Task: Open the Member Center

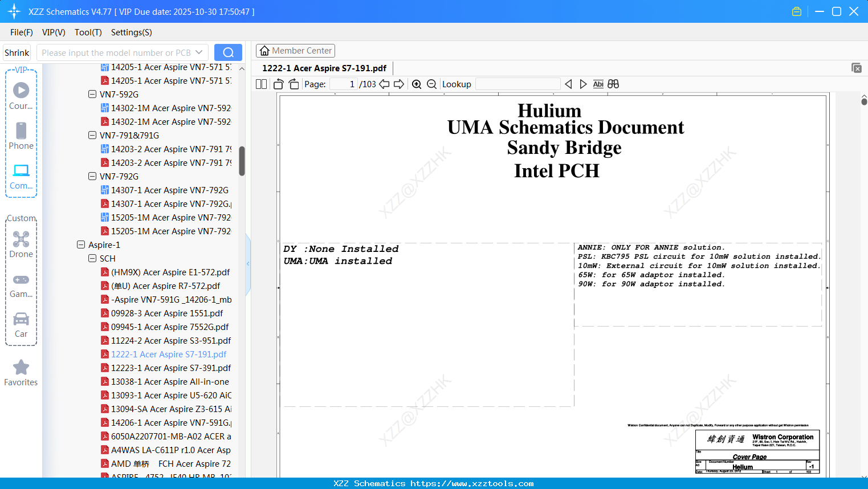Action: pos(295,51)
